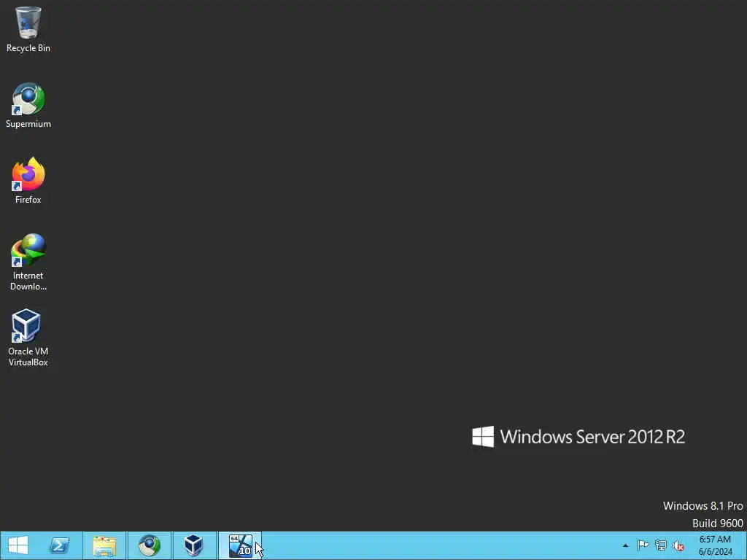Select the Oracle VM VirtualBox desktop shortcut
Image resolution: width=747 pixels, height=560 pixels.
[x=28, y=338]
